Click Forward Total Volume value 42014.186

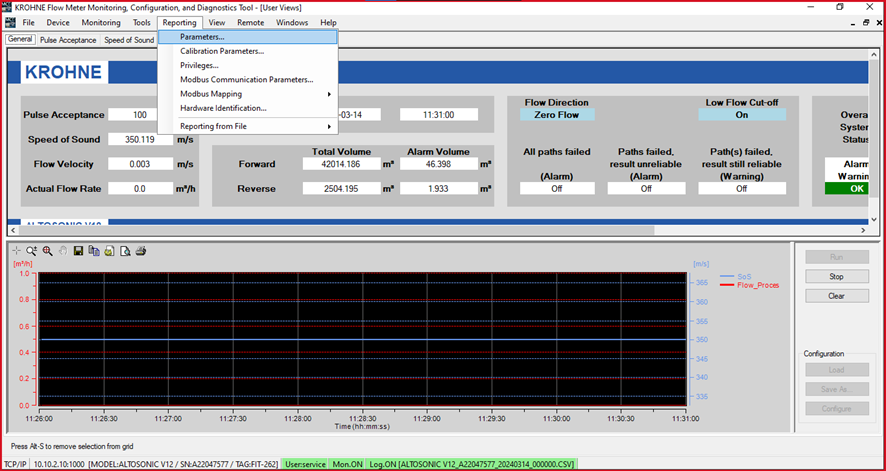341,164
